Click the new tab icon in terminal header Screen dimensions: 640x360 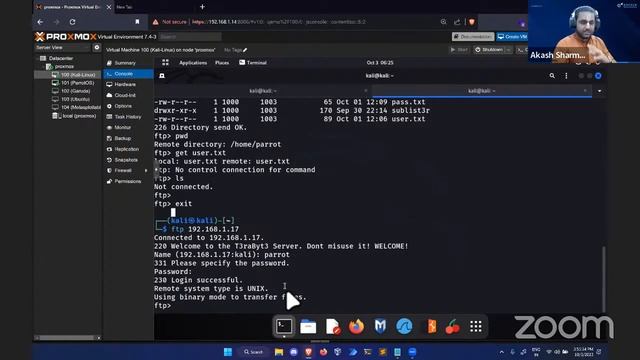pos(162,76)
